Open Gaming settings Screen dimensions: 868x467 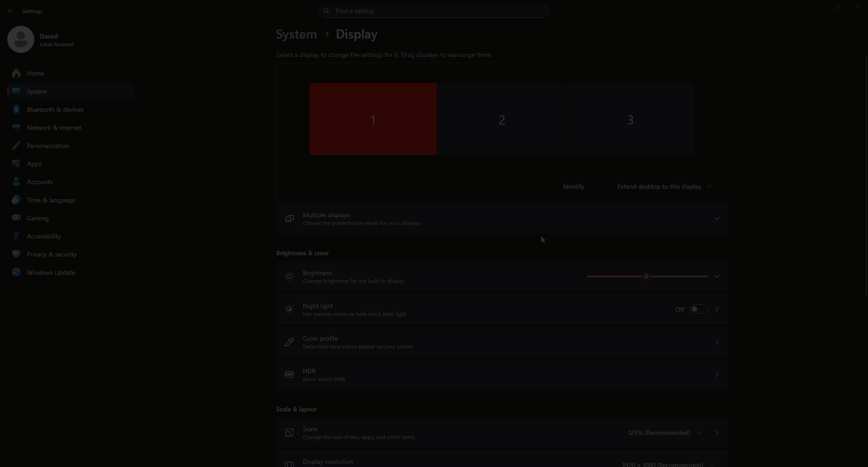pyautogui.click(x=38, y=218)
